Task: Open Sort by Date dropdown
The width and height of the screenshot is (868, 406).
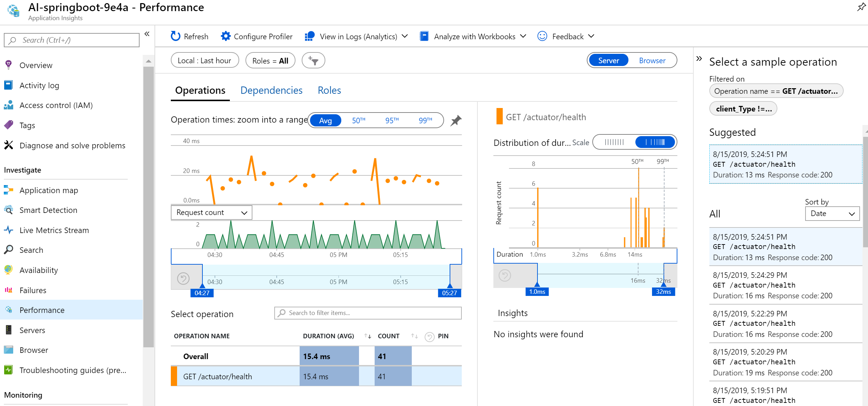Action: pyautogui.click(x=832, y=214)
